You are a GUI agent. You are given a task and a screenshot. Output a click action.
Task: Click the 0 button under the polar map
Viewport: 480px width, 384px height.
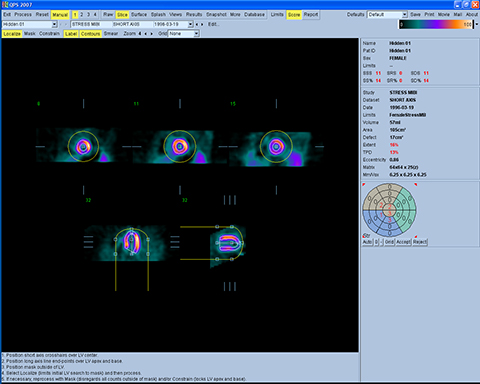point(376,242)
